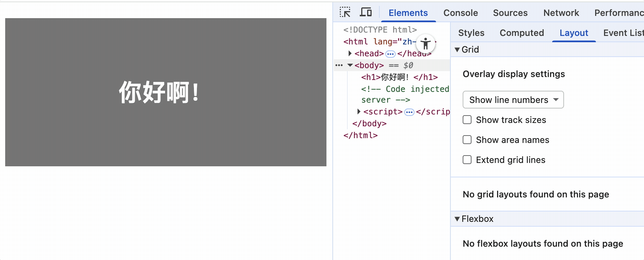The image size is (644, 260).
Task: Collapse the body element node
Action: 350,65
